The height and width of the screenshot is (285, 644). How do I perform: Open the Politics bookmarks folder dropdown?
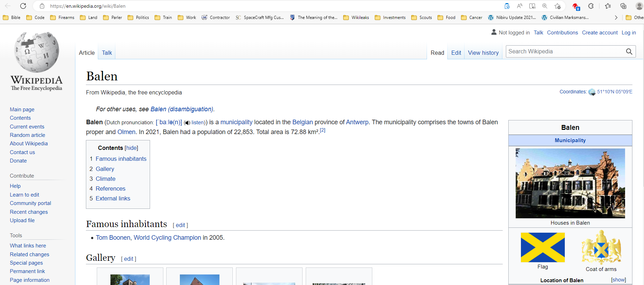coord(138,18)
